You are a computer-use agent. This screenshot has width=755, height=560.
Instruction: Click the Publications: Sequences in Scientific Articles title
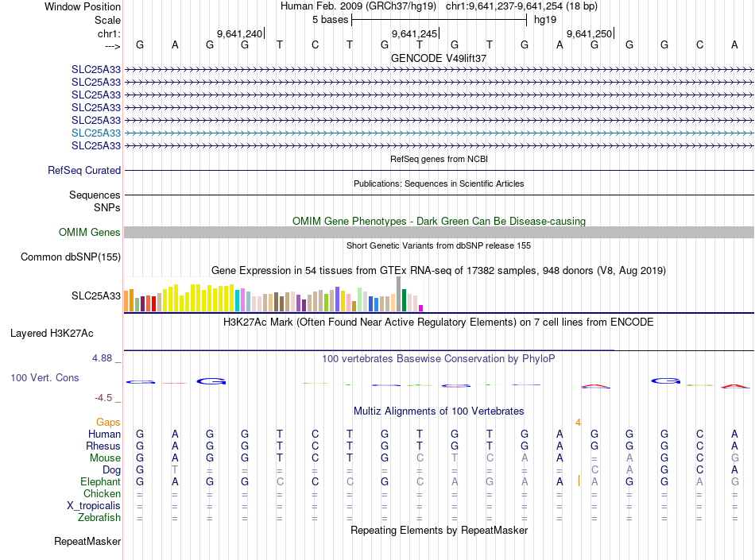point(439,183)
